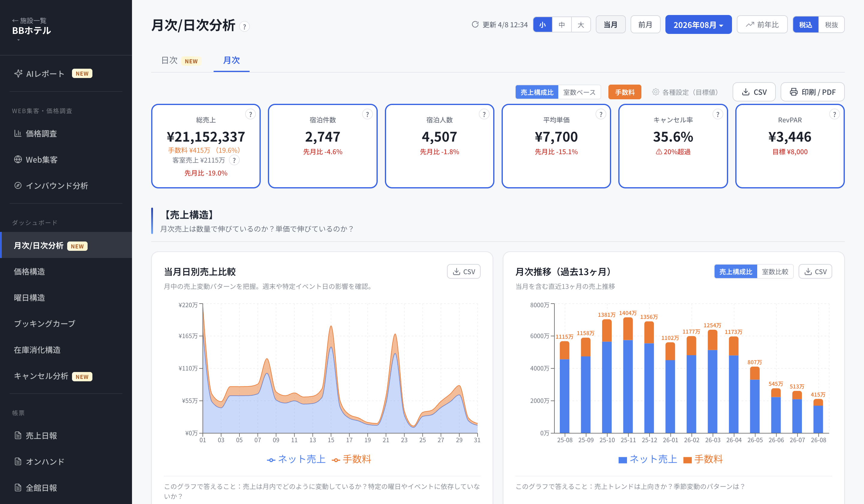Click the back arrow 施設一覧
864x504 pixels.
click(x=29, y=21)
